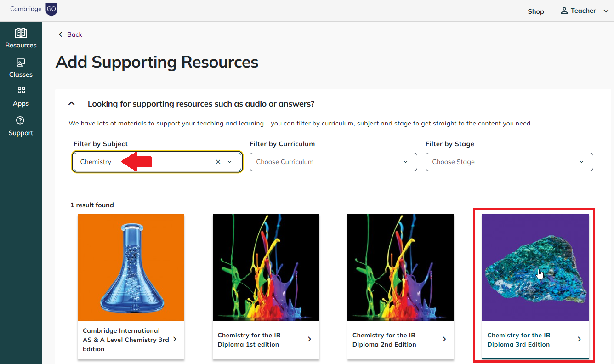
Task: Click the Cambridge GO shield logo
Action: (51, 9)
